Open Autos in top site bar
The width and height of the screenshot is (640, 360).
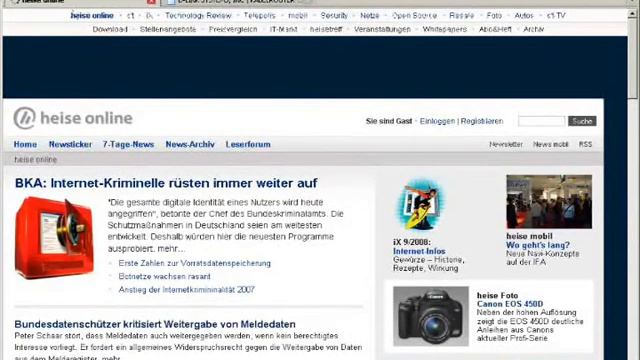point(524,16)
